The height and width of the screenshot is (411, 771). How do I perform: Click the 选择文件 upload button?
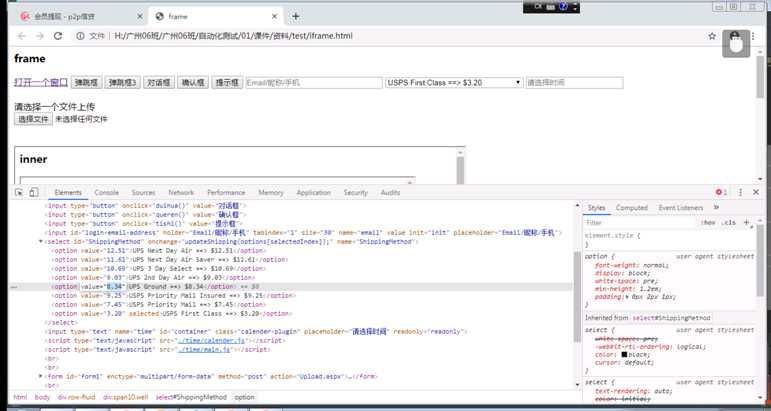(33, 119)
